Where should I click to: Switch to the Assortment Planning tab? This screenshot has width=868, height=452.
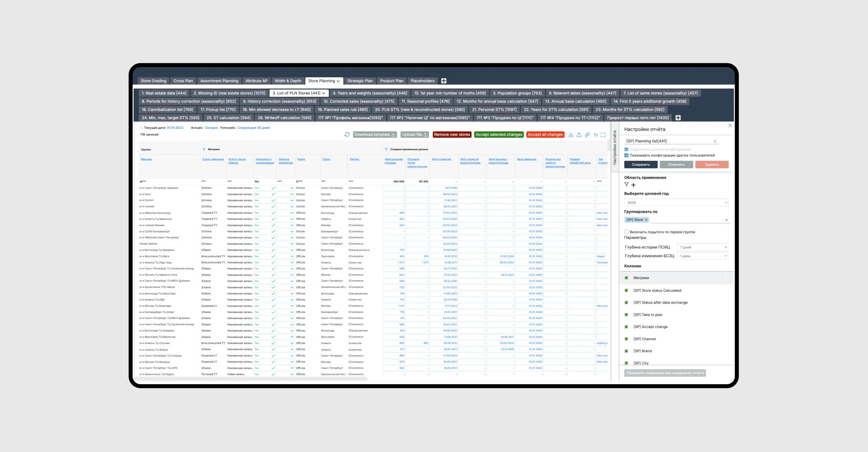(219, 81)
